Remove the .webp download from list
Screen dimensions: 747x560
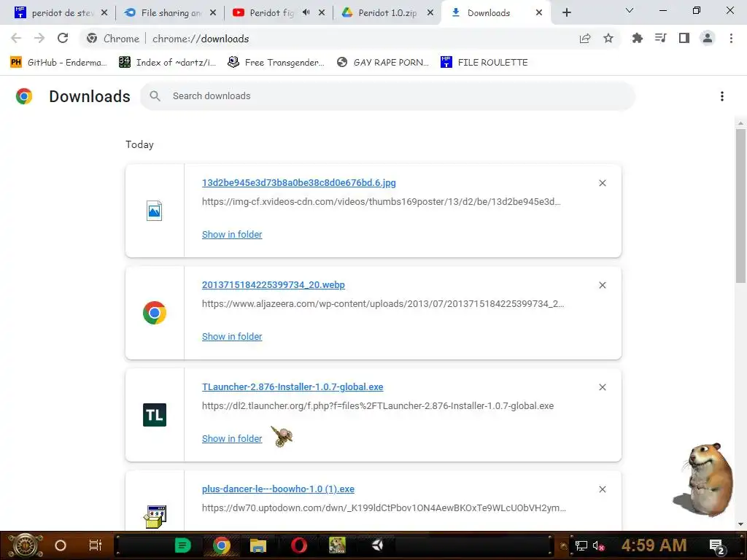click(x=602, y=285)
